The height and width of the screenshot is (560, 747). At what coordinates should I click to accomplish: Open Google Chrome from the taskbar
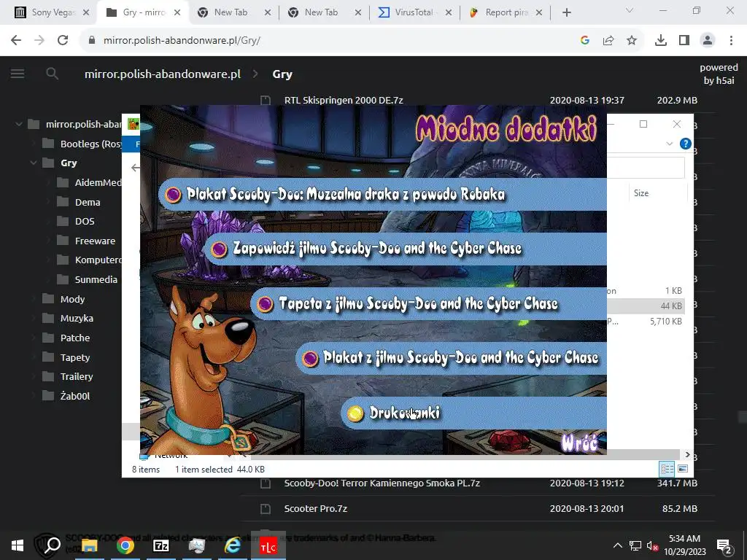tap(125, 545)
